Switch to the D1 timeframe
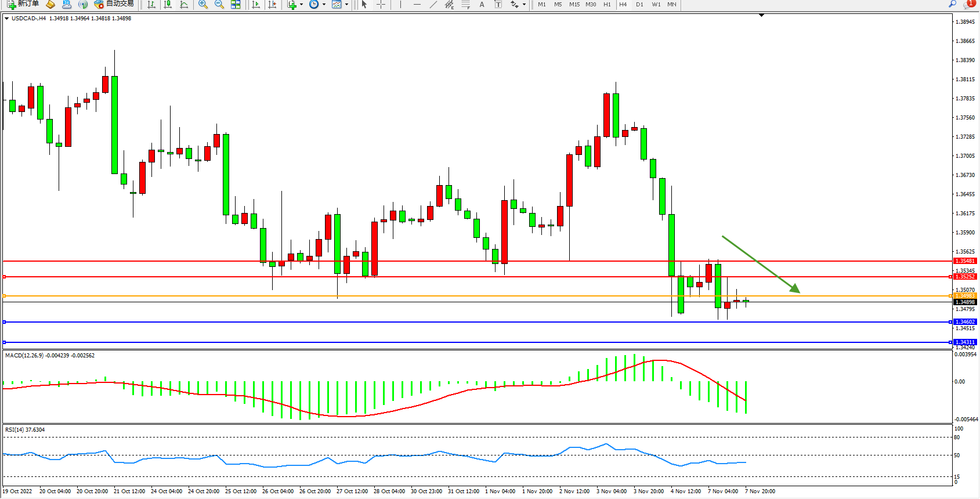 (639, 5)
